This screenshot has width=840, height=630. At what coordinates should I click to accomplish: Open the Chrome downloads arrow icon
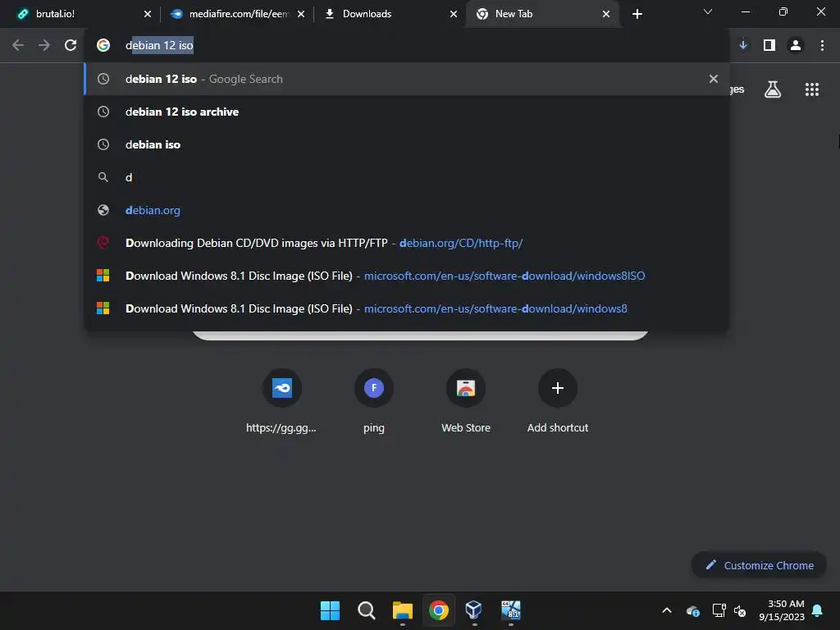[743, 46]
